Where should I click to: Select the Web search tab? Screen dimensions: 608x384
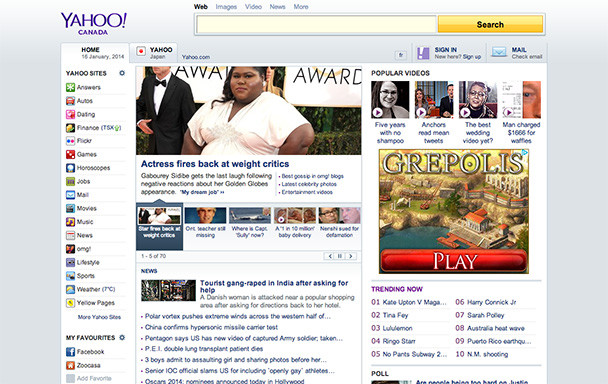201,7
